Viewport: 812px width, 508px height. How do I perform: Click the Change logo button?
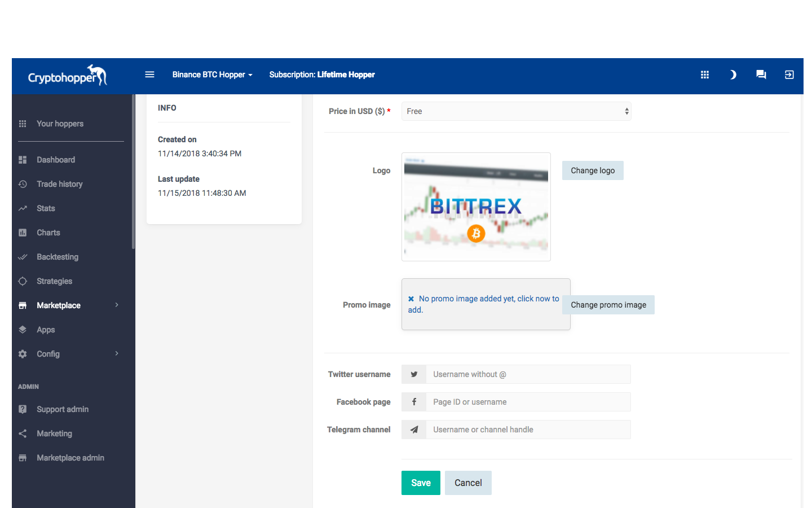(593, 170)
